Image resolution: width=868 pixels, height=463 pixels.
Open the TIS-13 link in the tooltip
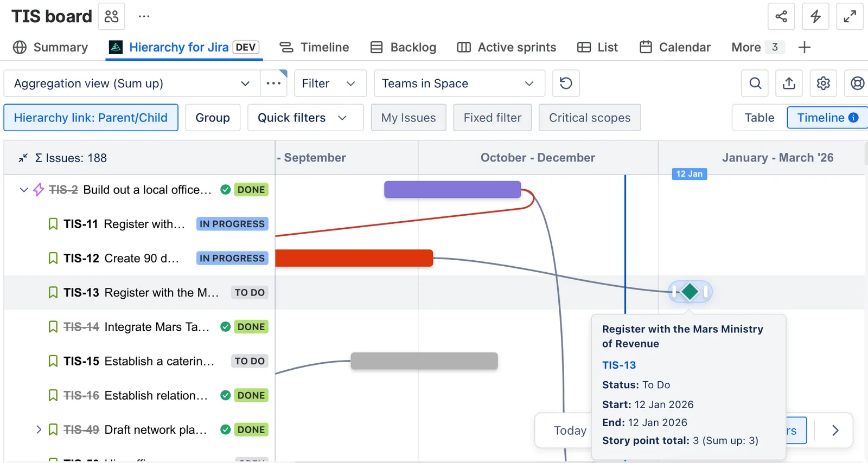tap(619, 365)
